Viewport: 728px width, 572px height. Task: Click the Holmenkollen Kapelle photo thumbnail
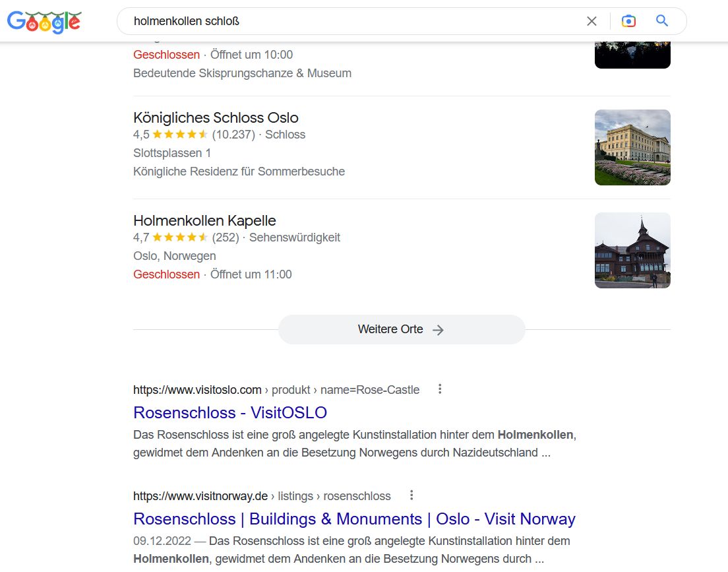632,250
